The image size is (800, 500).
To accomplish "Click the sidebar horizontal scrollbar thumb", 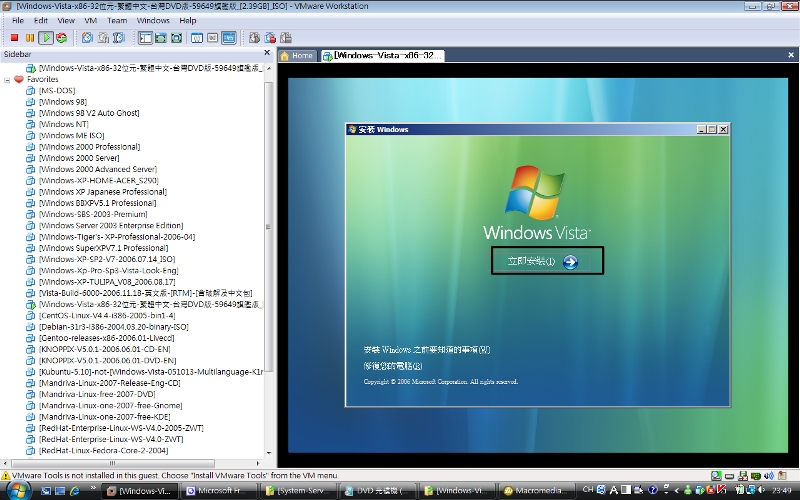I will click(x=112, y=463).
